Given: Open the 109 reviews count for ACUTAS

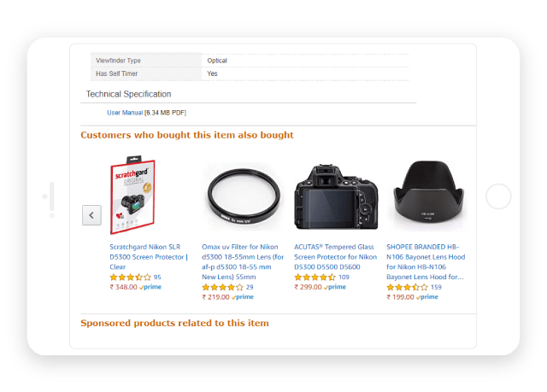Looking at the screenshot, I should coord(344,278).
